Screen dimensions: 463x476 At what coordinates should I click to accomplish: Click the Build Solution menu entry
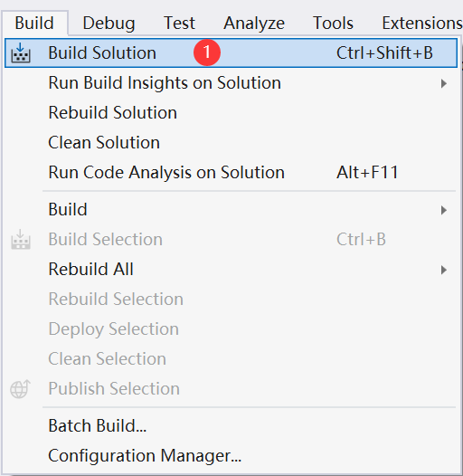[x=231, y=52]
